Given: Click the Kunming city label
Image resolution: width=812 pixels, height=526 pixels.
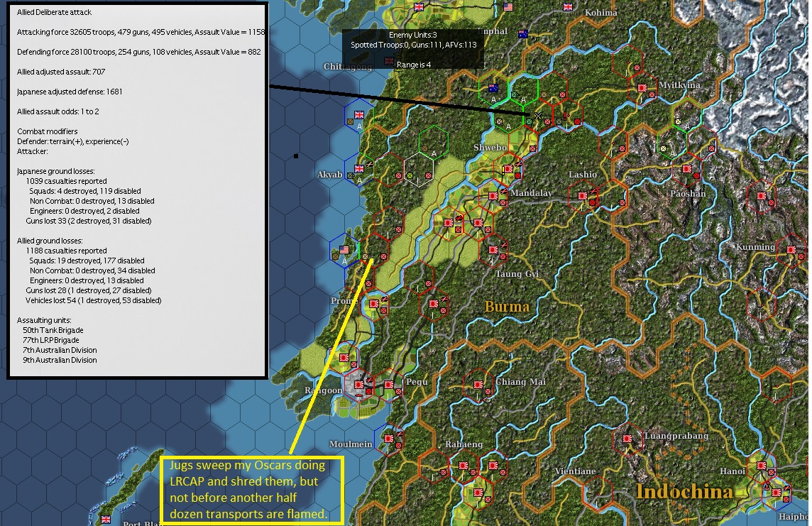Looking at the screenshot, I should pos(755,247).
